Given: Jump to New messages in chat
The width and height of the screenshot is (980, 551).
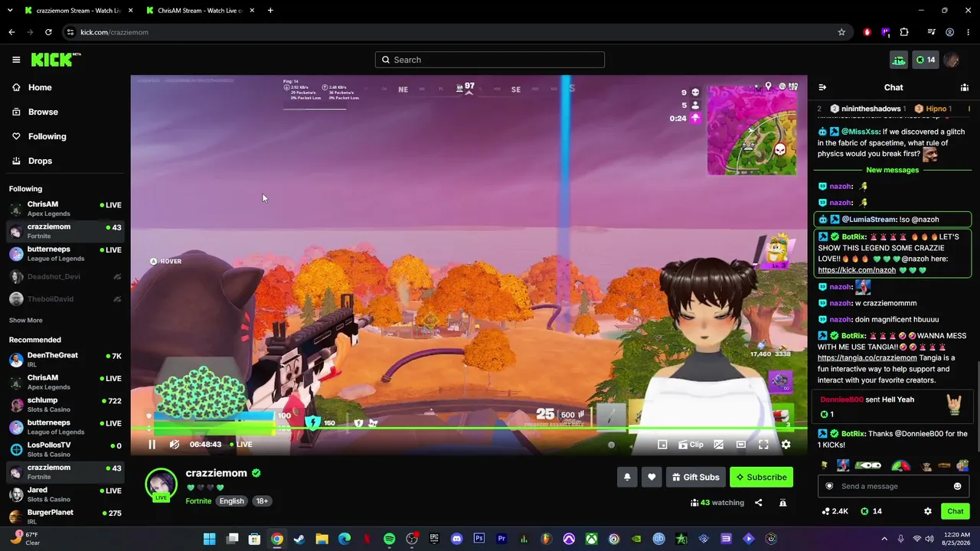Looking at the screenshot, I should point(893,170).
